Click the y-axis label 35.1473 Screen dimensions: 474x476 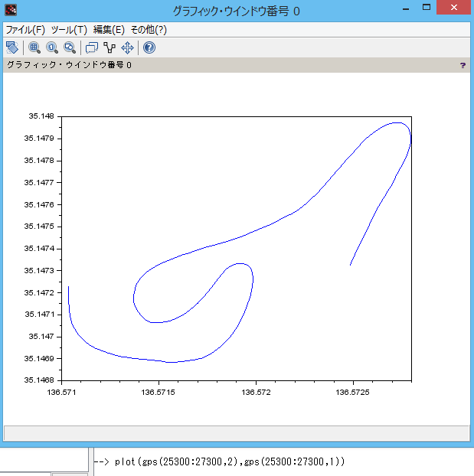[x=39, y=270]
